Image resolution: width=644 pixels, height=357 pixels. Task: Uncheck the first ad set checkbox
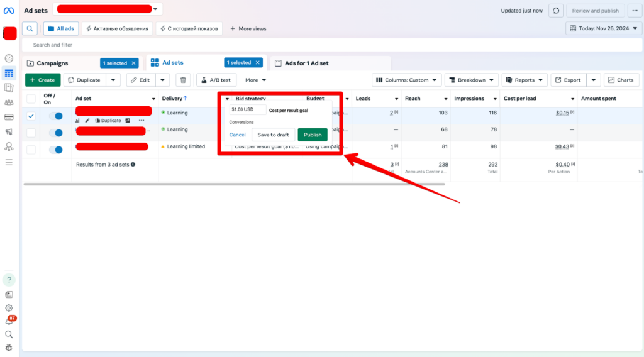coord(31,116)
